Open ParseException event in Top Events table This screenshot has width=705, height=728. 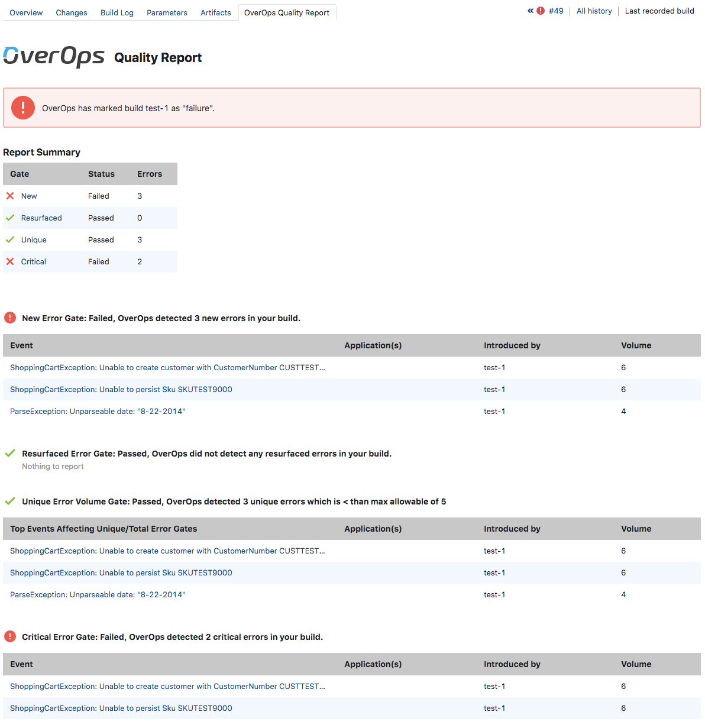click(x=98, y=594)
